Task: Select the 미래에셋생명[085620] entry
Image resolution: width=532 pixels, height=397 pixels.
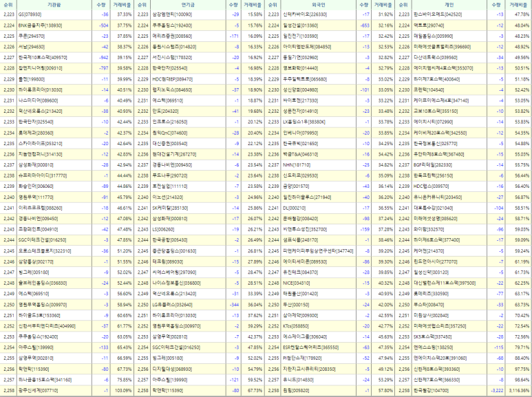Action: pos(435,219)
